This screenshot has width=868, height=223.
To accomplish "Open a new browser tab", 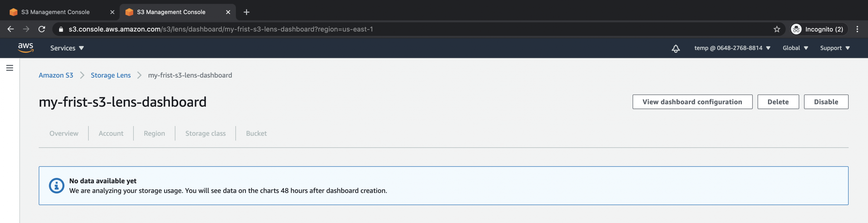I will click(x=246, y=12).
